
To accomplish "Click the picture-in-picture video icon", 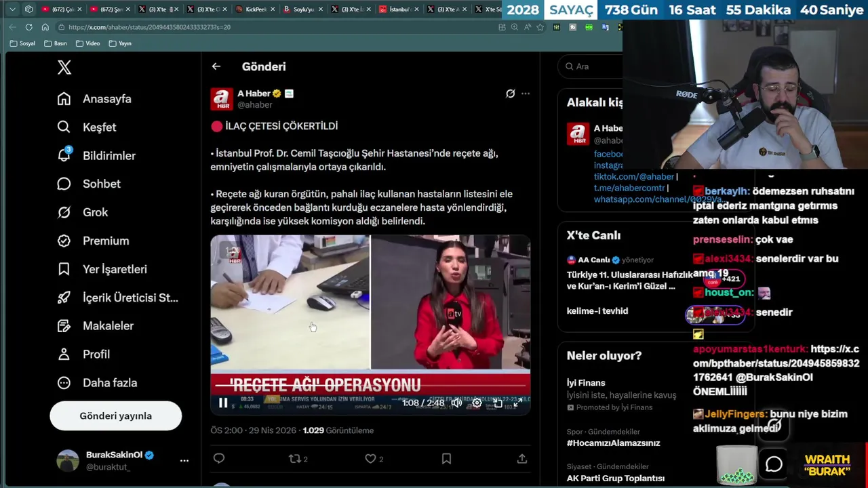I will coord(497,403).
